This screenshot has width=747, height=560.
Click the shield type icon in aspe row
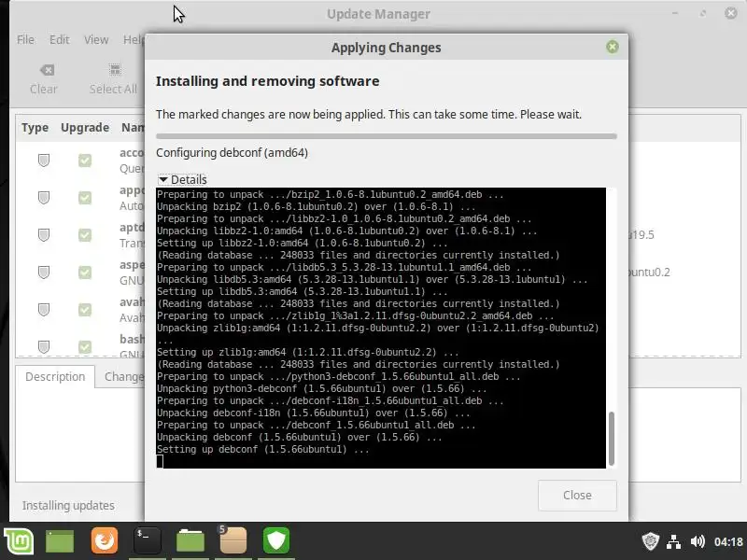click(44, 273)
